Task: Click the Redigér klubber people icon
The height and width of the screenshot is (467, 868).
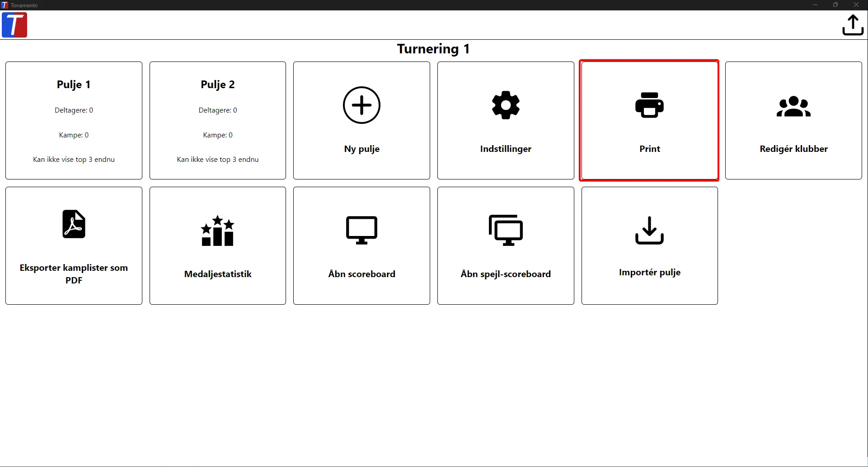Action: [793, 107]
